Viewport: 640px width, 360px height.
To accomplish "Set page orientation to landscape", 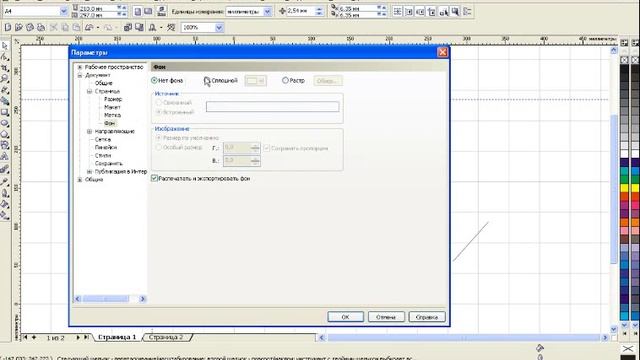I will [x=148, y=11].
